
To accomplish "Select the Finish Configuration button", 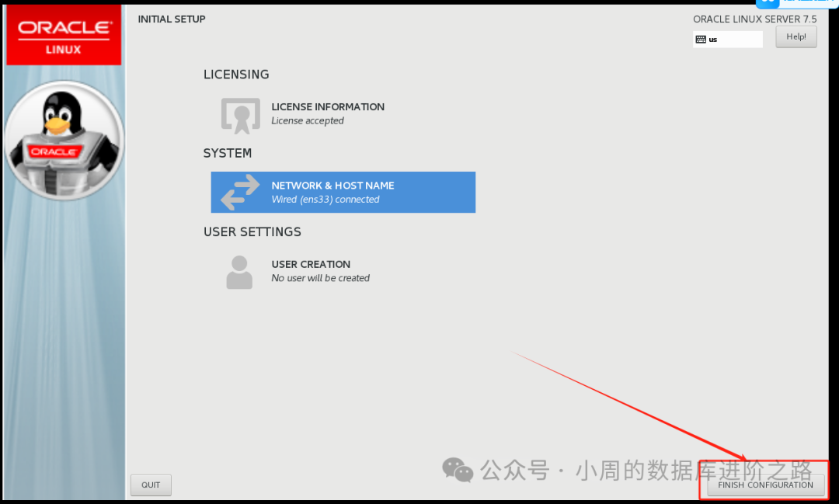I will tap(766, 485).
